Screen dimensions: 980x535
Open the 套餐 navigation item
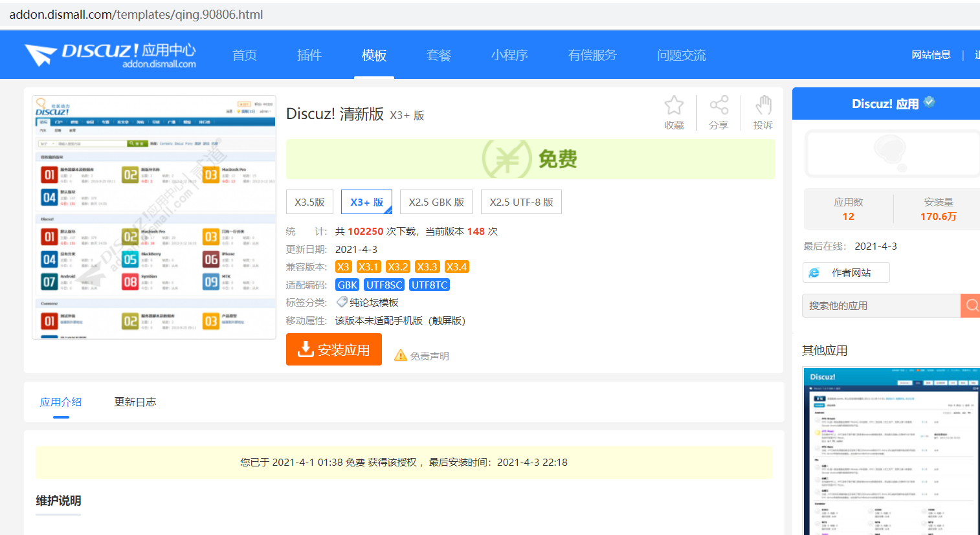(439, 55)
